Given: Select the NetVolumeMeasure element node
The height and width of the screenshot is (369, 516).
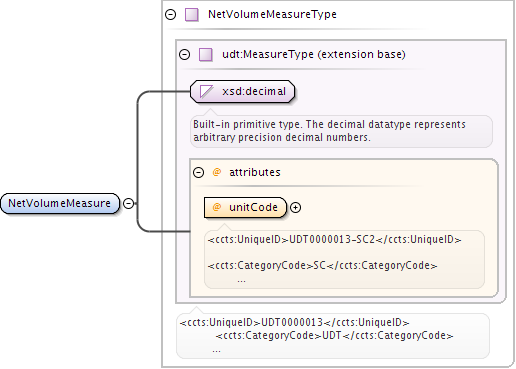Looking at the screenshot, I should tap(60, 203).
